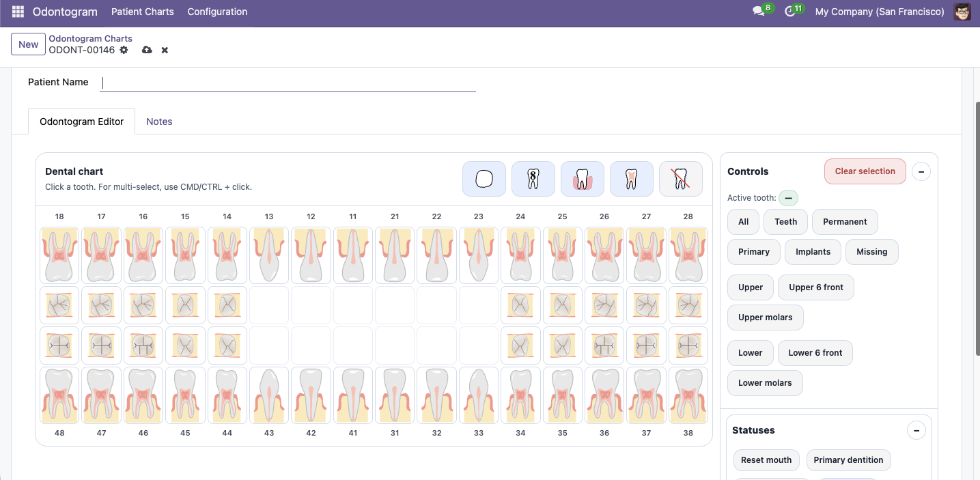Focus the Patient Name input field
980x480 pixels.
288,83
